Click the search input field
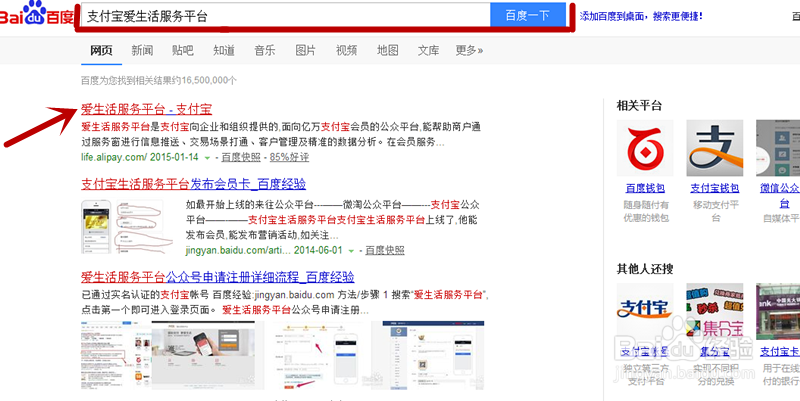The width and height of the screenshot is (800, 401). click(285, 16)
